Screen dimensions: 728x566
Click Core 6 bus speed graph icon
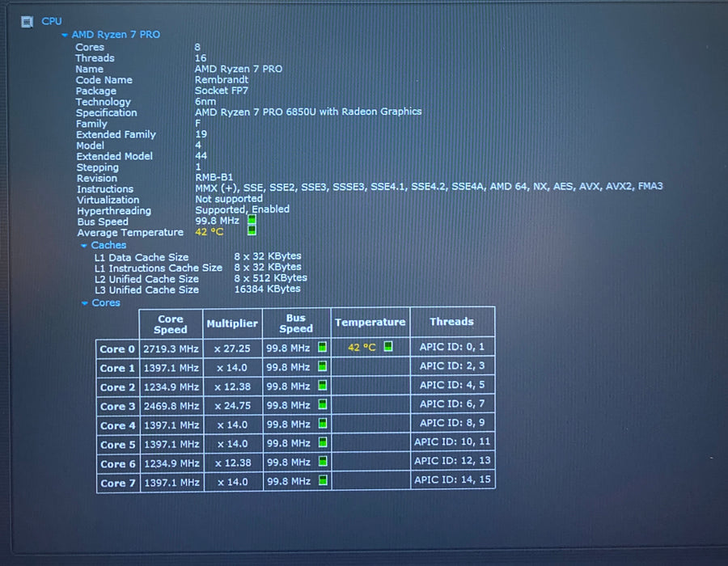tap(323, 462)
